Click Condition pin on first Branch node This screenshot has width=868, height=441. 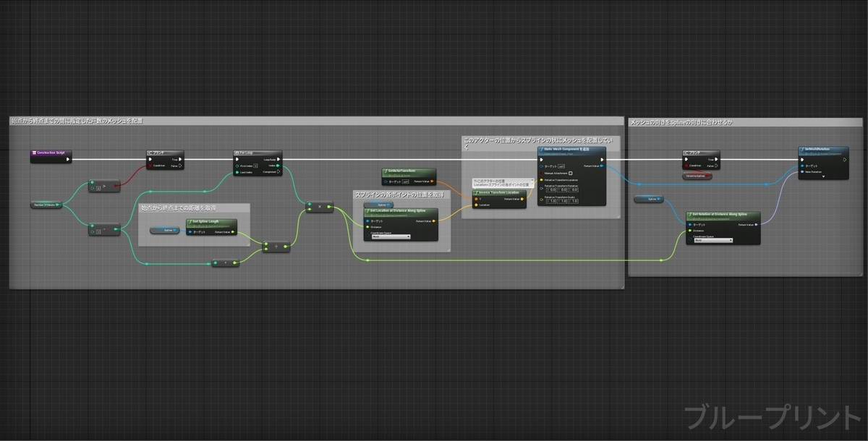[150, 166]
